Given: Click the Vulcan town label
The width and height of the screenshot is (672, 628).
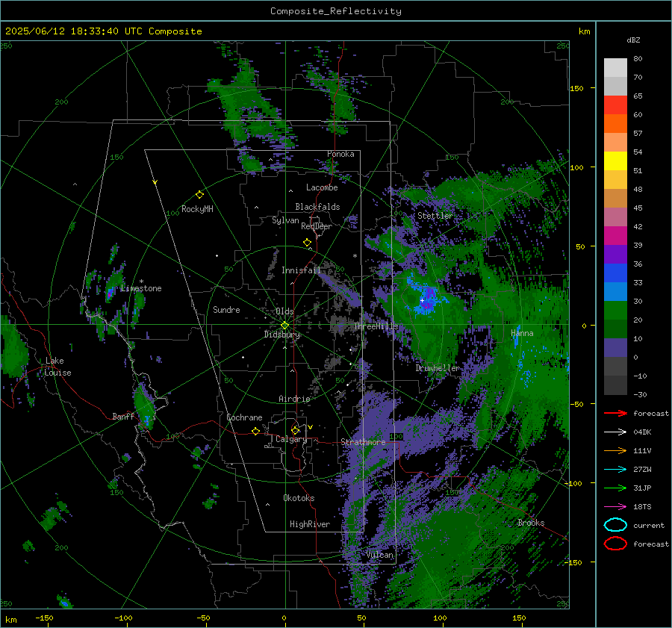Looking at the screenshot, I should coord(380,555).
